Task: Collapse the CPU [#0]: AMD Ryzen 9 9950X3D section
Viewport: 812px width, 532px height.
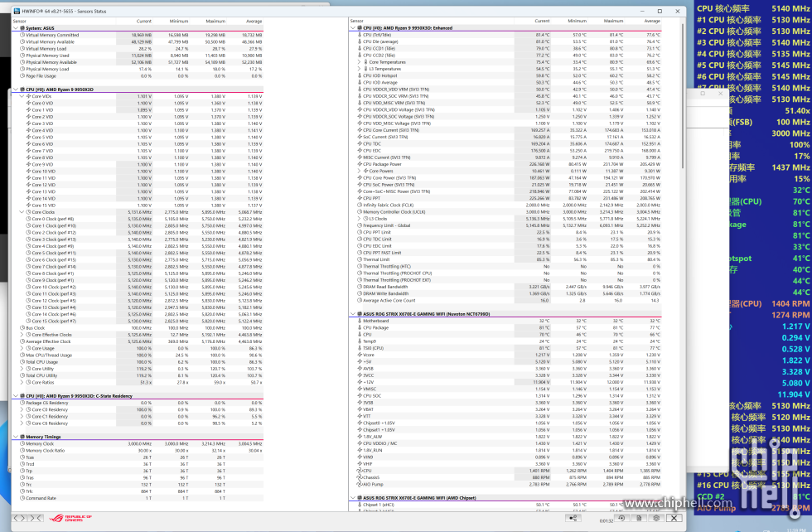Action: coord(16,89)
